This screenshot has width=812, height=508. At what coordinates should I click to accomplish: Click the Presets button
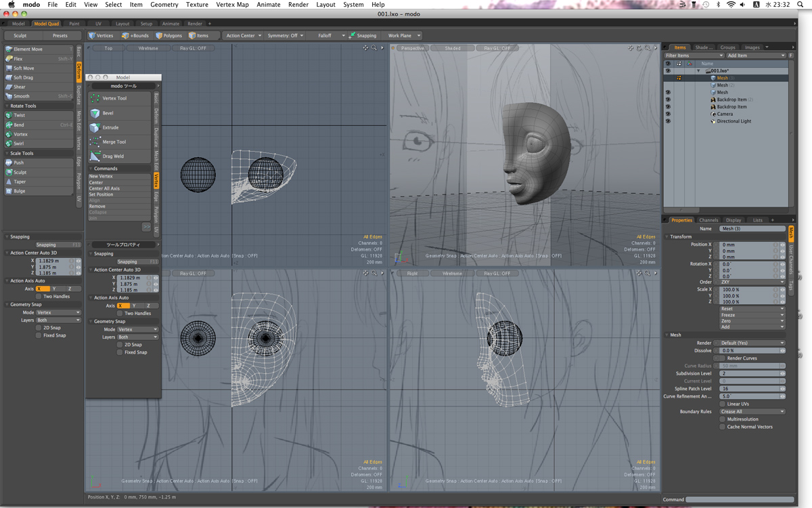(60, 35)
